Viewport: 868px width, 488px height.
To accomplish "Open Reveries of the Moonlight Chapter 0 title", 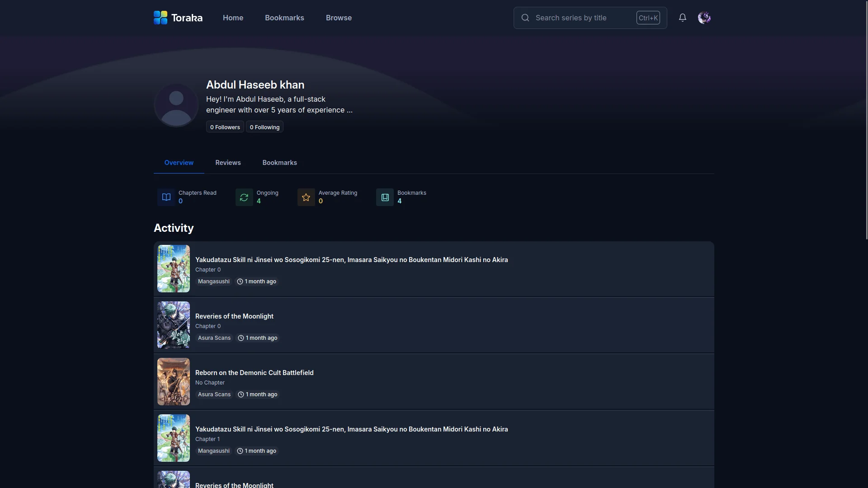I will 234,316.
